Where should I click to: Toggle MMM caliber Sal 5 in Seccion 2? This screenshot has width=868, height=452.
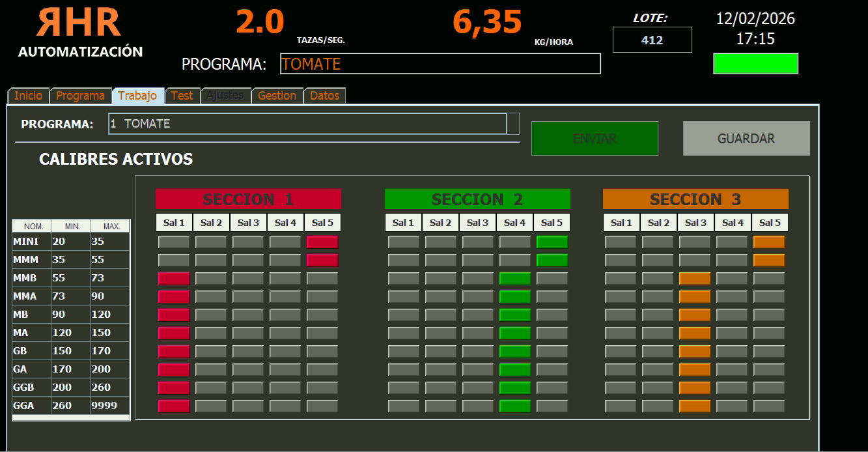click(x=552, y=261)
